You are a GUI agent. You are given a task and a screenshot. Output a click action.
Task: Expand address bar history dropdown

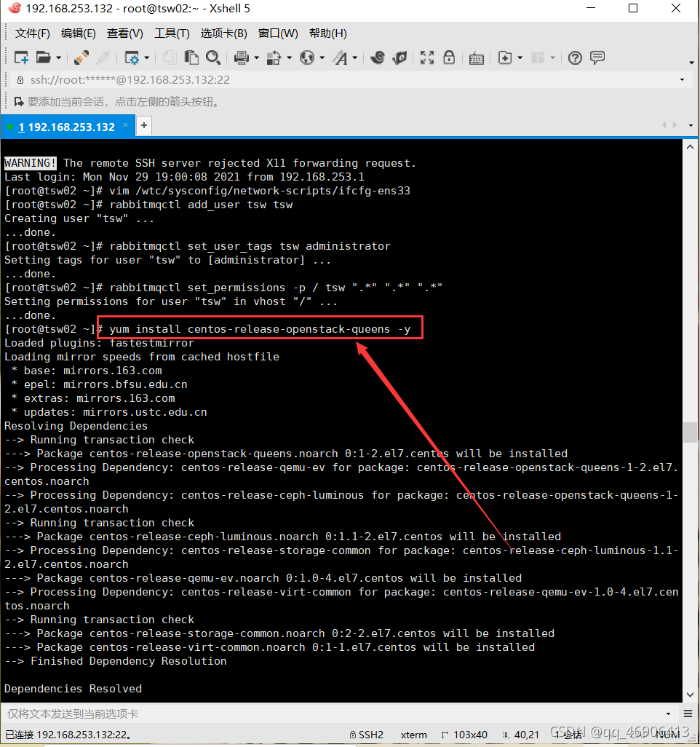pos(683,79)
